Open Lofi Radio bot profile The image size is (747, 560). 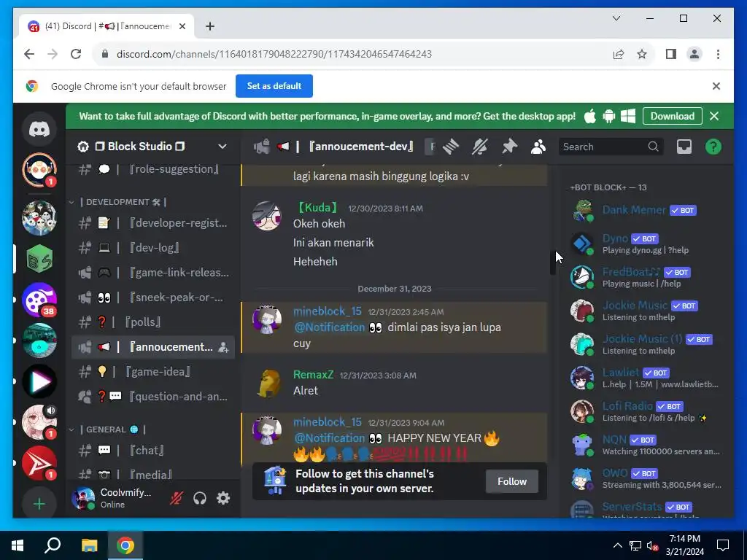(645, 411)
